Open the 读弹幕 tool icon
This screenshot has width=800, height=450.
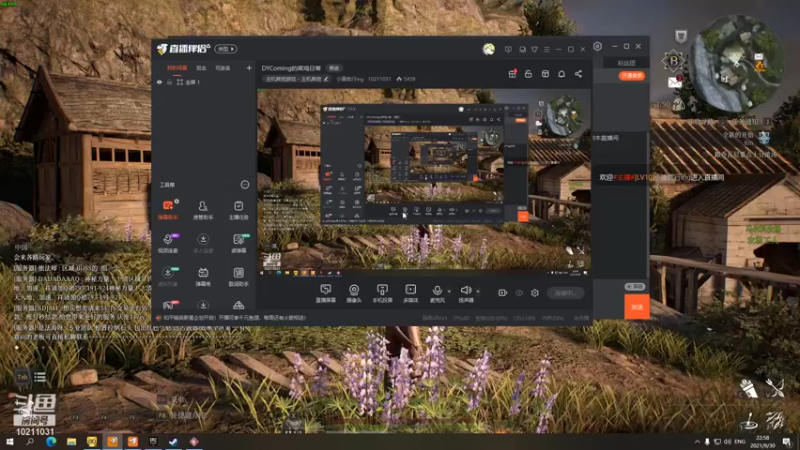238,243
